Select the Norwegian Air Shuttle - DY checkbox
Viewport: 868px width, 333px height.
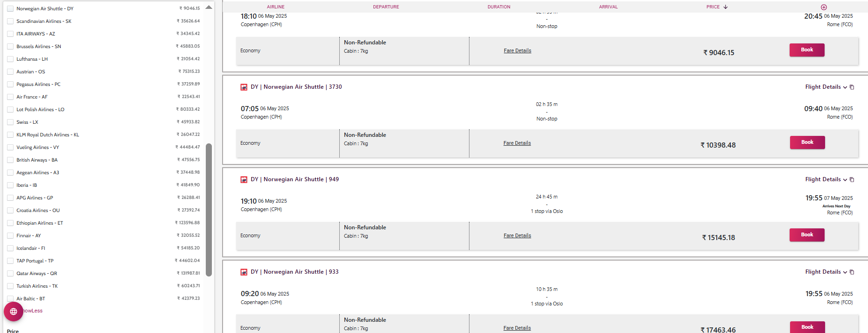coord(10,9)
